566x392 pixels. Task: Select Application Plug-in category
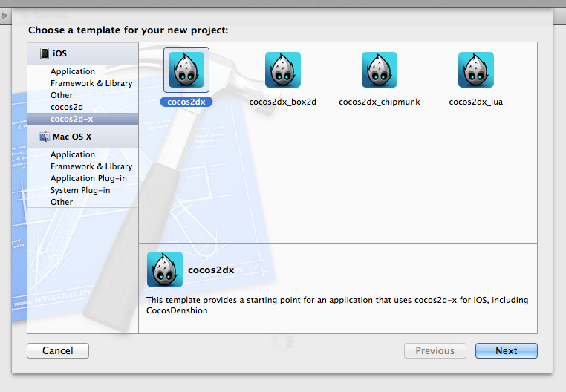[x=82, y=178]
